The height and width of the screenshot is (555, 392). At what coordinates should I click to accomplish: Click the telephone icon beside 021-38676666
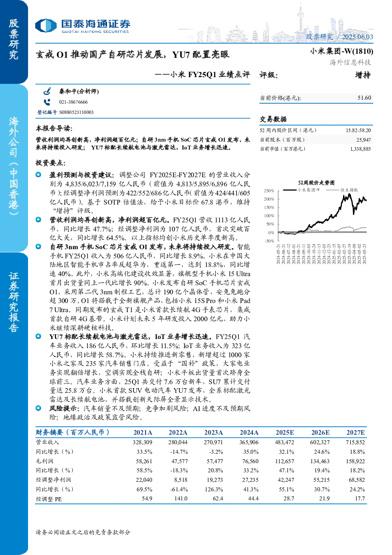tap(47, 102)
